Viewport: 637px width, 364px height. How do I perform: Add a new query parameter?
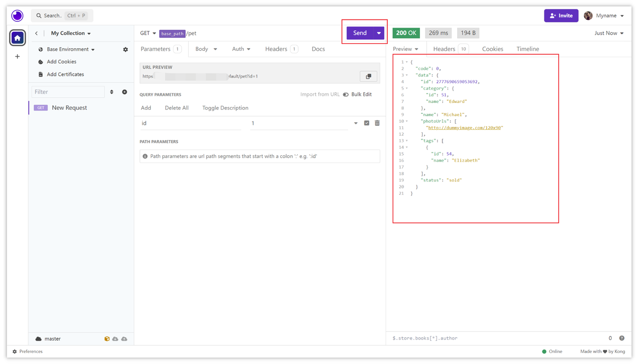146,108
